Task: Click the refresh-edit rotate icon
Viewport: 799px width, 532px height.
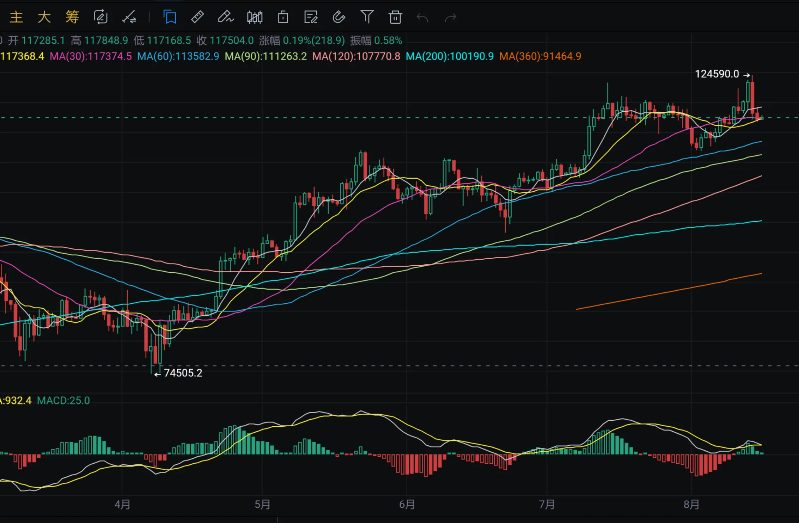Action: (x=100, y=17)
